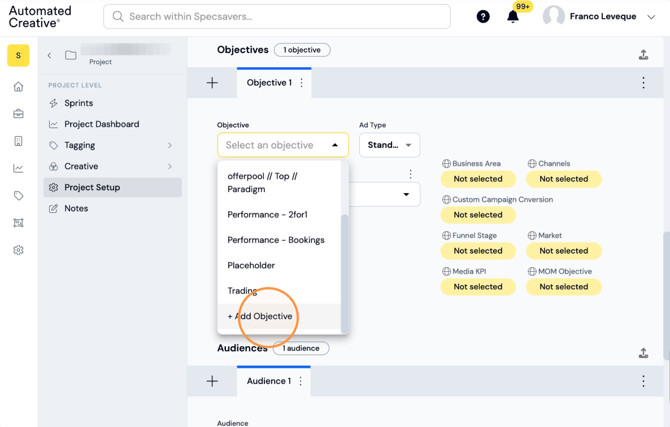Click the objective dropdown list scrollbar
The height and width of the screenshot is (427, 670).
pyautogui.click(x=344, y=274)
